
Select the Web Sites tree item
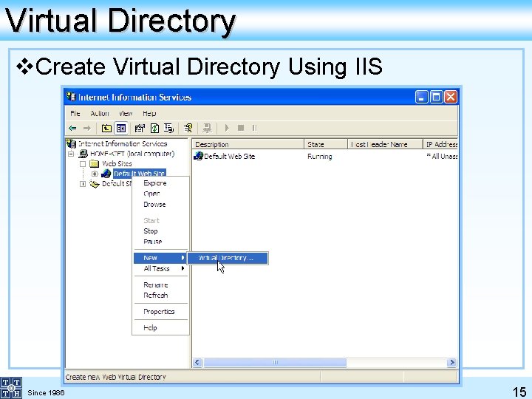point(117,164)
